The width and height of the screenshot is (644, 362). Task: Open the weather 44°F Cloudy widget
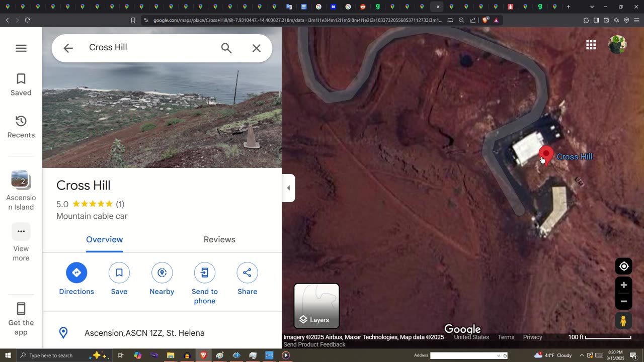553,355
